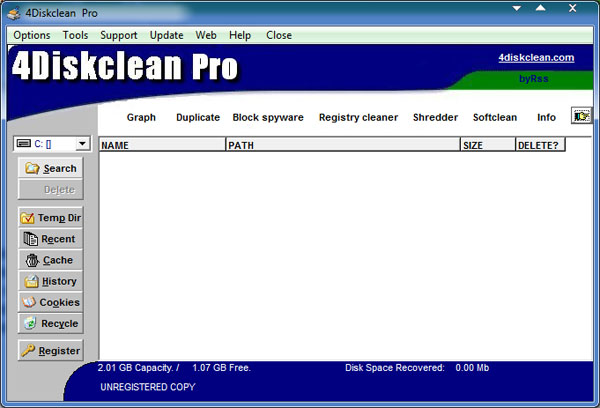Open the Info section
600x408 pixels.
pyautogui.click(x=546, y=118)
